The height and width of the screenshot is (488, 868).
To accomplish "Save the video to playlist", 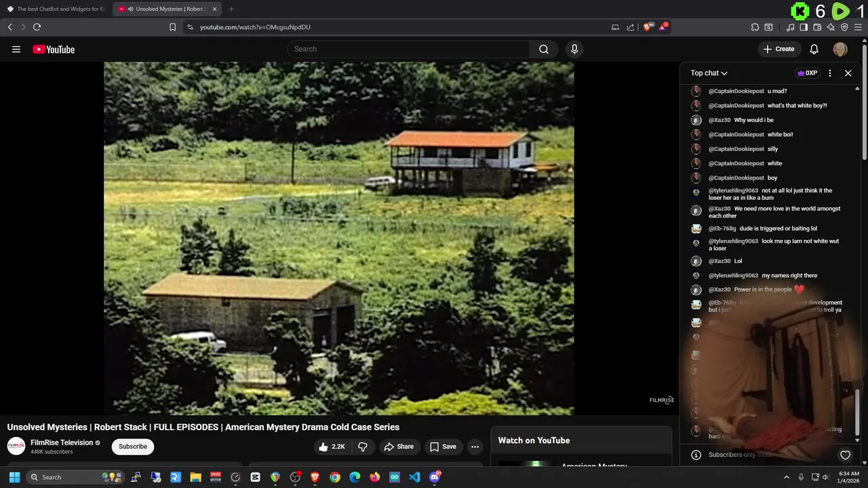I will (x=443, y=447).
